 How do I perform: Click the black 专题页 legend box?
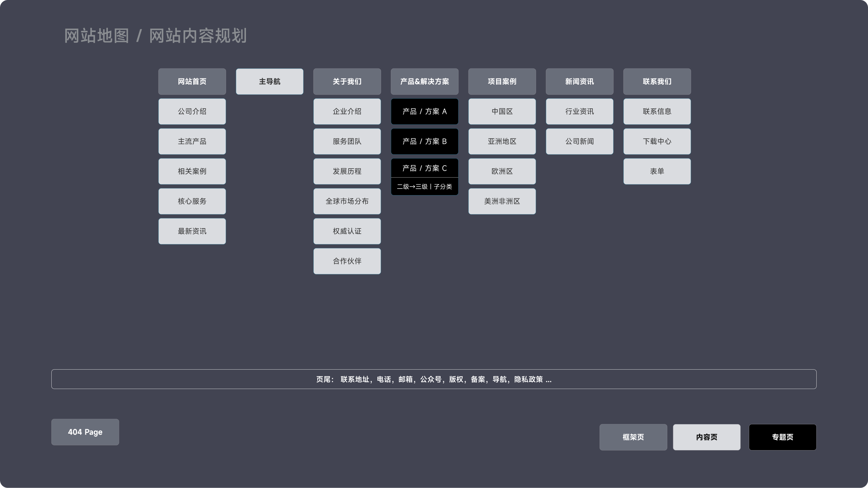pos(782,437)
